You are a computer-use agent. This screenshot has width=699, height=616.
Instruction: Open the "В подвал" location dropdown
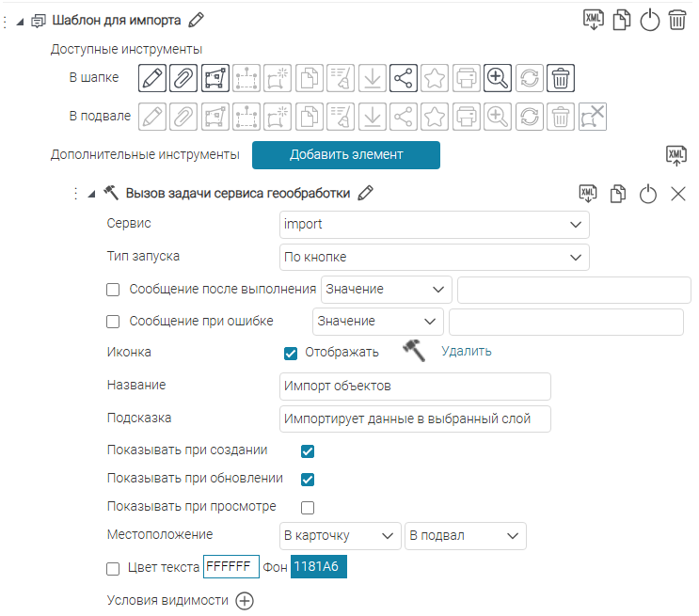click(x=465, y=536)
